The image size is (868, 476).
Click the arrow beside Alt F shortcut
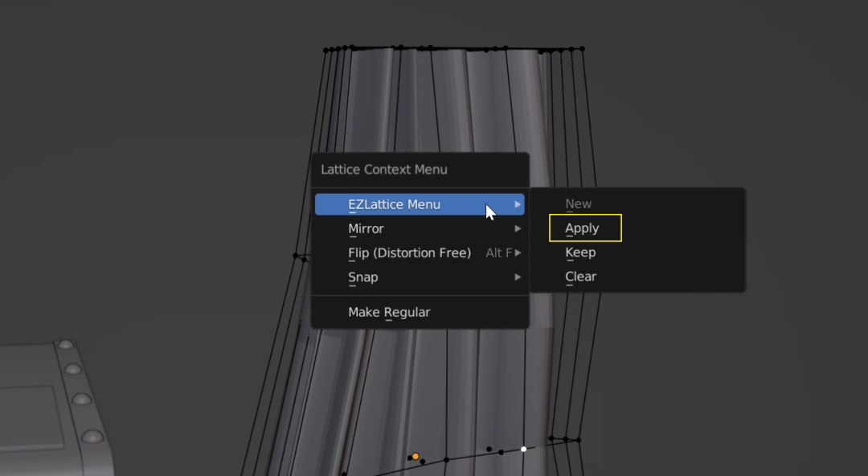click(518, 252)
